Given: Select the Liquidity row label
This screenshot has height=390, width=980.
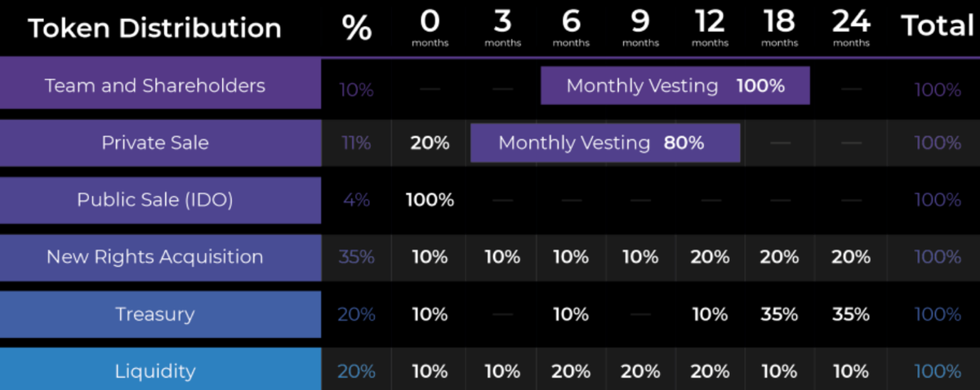Looking at the screenshot, I should coord(155,371).
